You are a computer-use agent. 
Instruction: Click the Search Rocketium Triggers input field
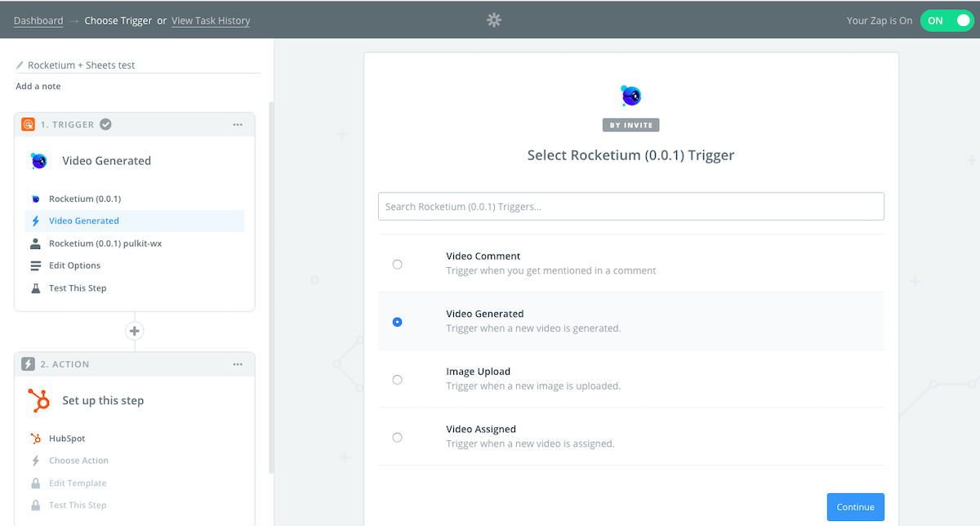(630, 207)
